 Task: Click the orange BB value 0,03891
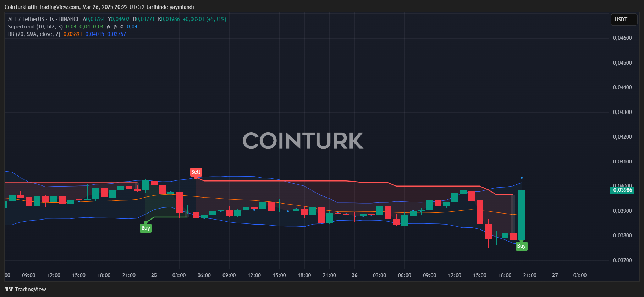[x=73, y=34]
